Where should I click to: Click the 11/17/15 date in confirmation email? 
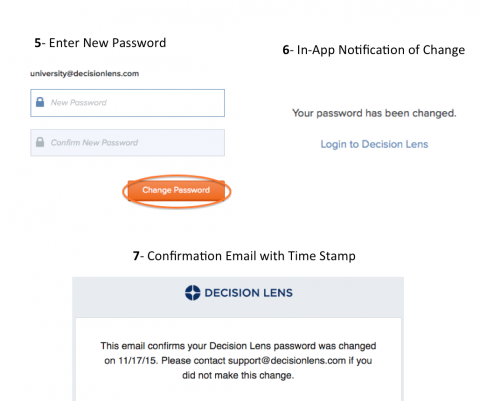(x=137, y=361)
